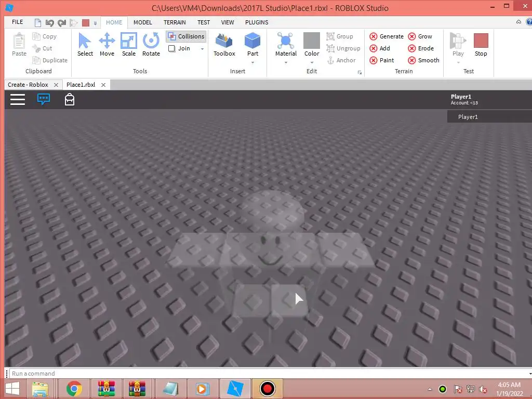
Task: Click the Ungroup button
Action: click(x=343, y=48)
